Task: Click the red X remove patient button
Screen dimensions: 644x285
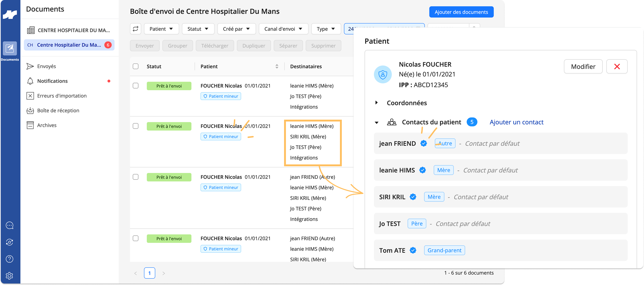Action: tap(617, 66)
